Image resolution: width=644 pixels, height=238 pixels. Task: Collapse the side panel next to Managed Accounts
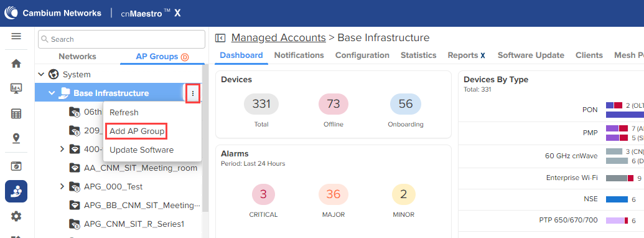point(220,38)
